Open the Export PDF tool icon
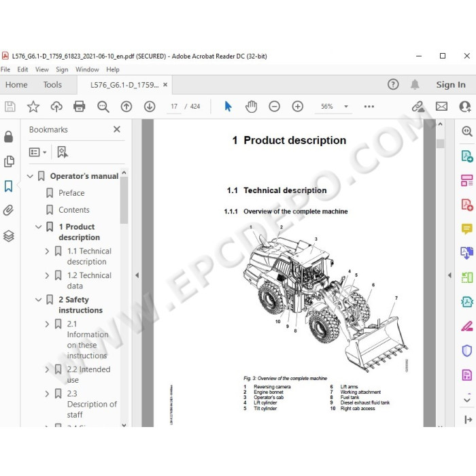 click(466, 156)
